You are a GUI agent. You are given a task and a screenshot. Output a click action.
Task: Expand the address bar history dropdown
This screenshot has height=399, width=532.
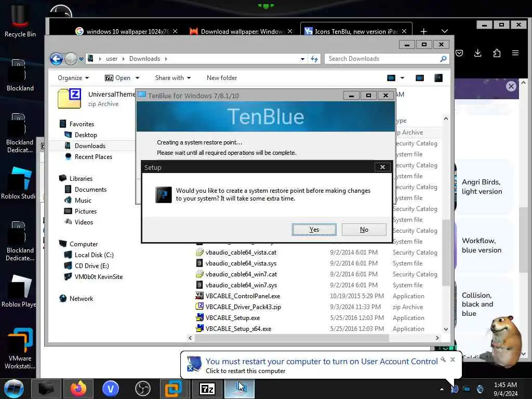pos(302,59)
